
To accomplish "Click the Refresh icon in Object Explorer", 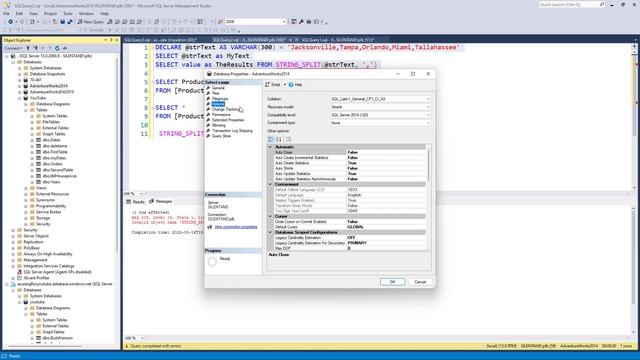I will pos(57,48).
